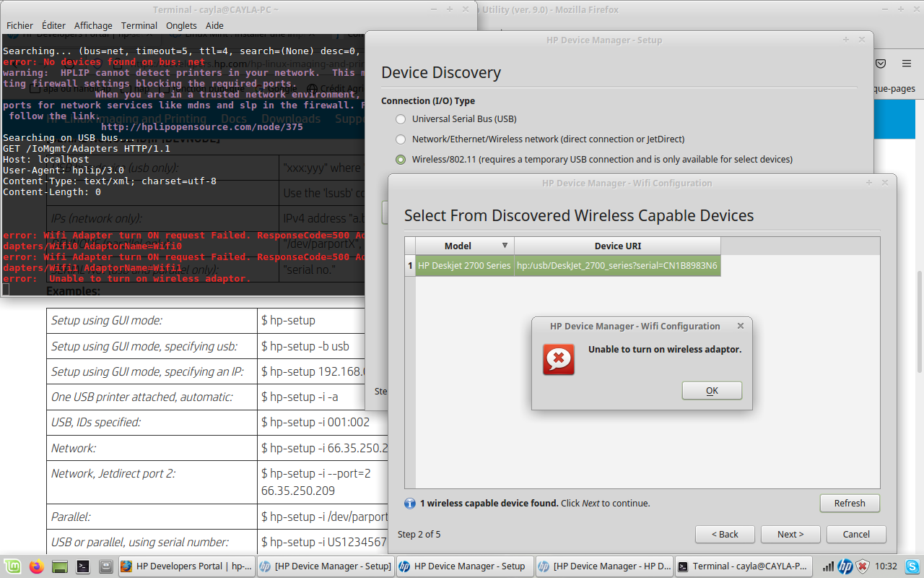Select Network/Ethernet/Wireless network option

[401, 139]
